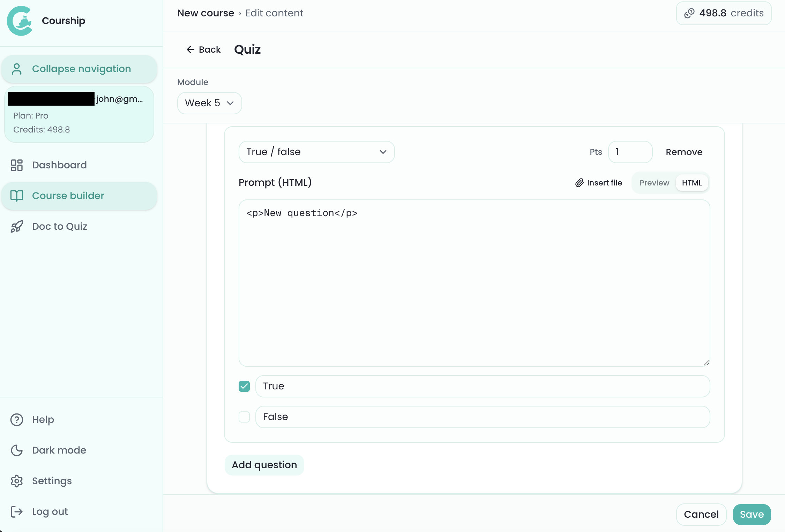Click Add question

(x=264, y=465)
